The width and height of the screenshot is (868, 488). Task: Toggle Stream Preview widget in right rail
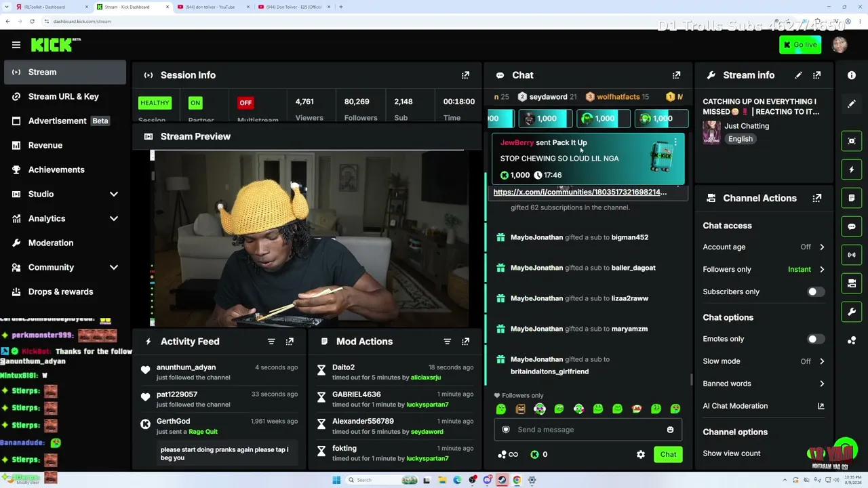tap(852, 141)
